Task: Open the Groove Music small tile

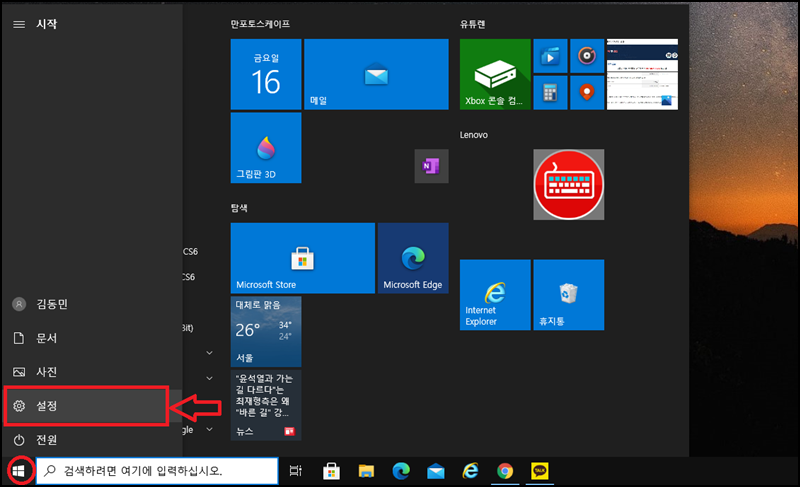Action: [587, 56]
